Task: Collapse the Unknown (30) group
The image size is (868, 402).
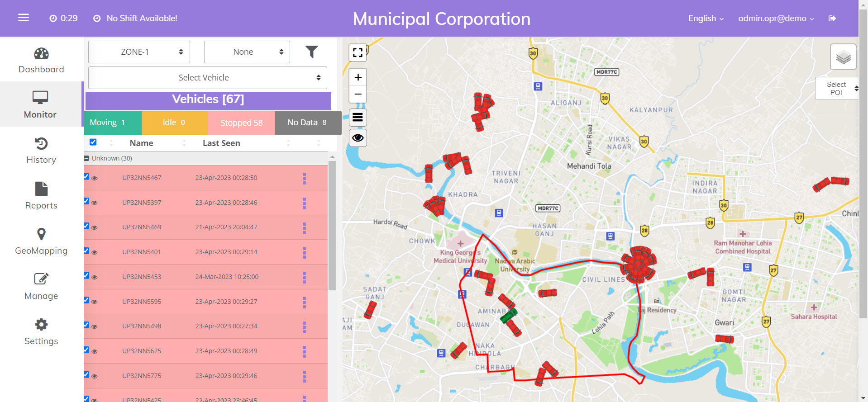Action: click(86, 158)
